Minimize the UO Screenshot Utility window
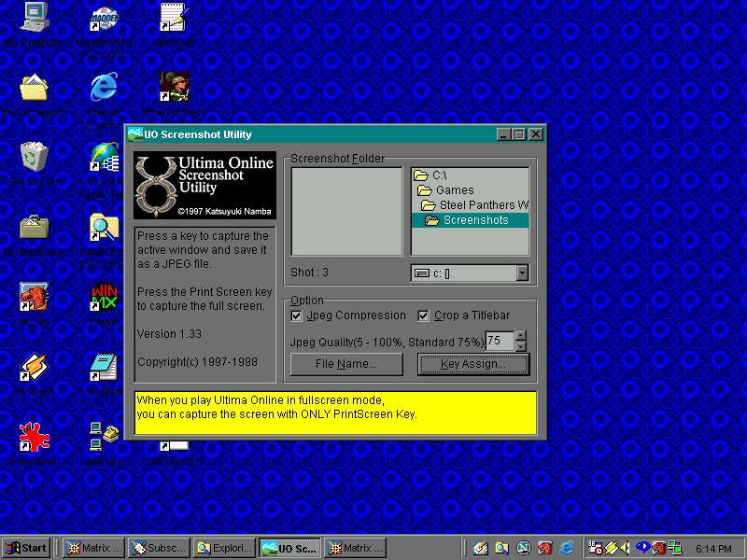The width and height of the screenshot is (747, 560). [x=503, y=134]
